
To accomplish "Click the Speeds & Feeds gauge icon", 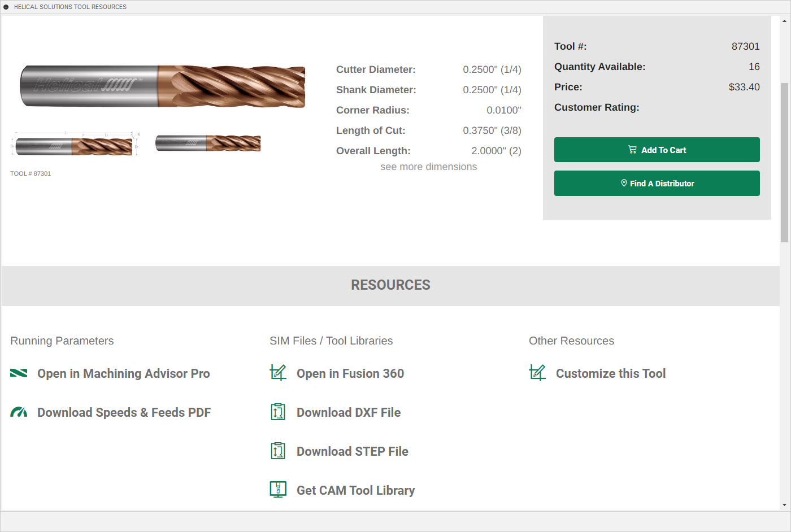I will 19,412.
